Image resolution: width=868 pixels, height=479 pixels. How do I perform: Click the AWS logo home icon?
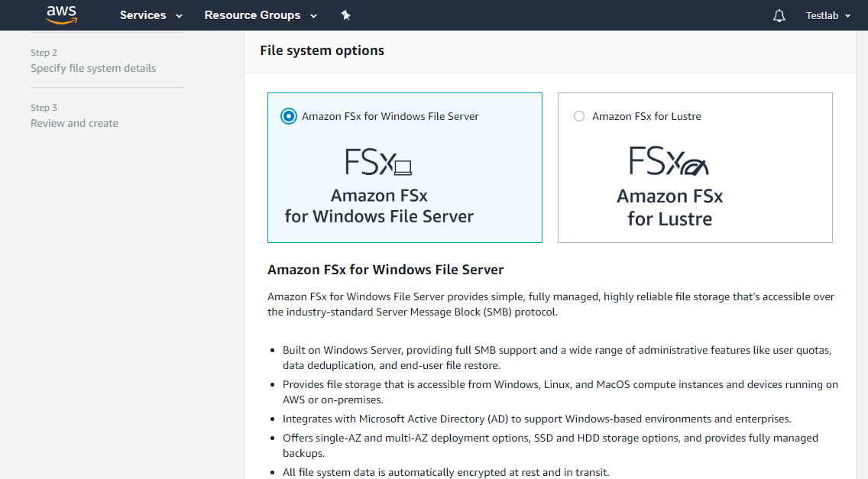pos(61,15)
